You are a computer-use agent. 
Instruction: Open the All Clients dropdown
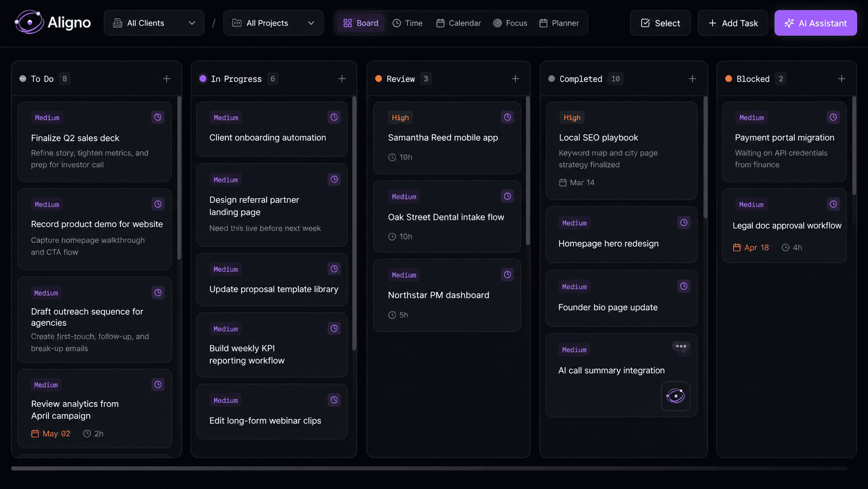tap(154, 23)
